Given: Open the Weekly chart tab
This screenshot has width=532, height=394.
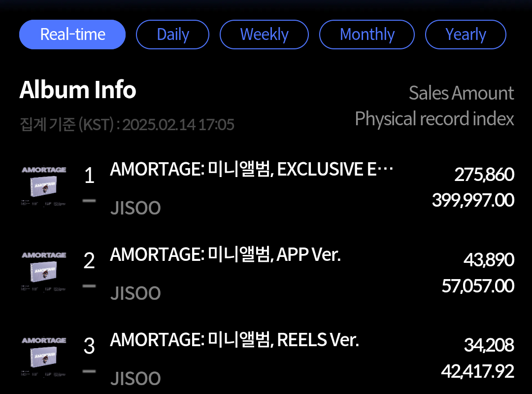Looking at the screenshot, I should click(x=264, y=35).
